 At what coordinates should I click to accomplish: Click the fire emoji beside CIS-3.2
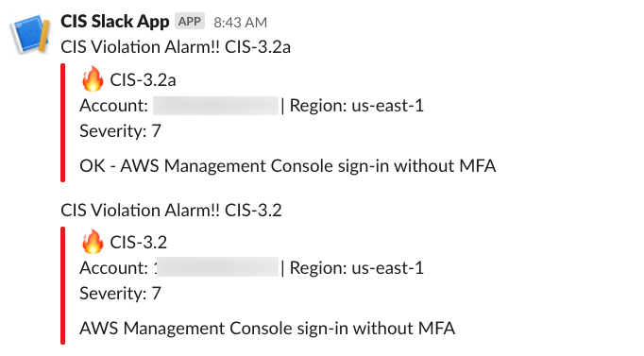click(x=93, y=241)
